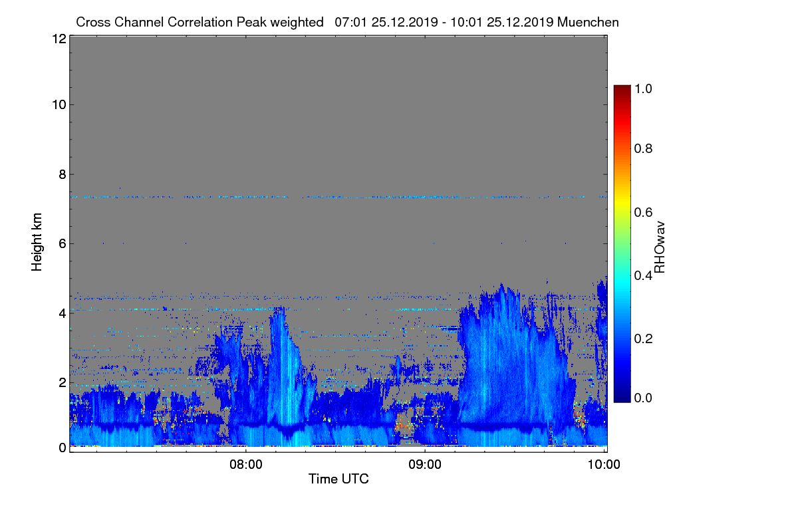Click the plot title text "Cross Channel Correlation Peak weighted"
Screen dimensions: 798x532
pos(199,22)
